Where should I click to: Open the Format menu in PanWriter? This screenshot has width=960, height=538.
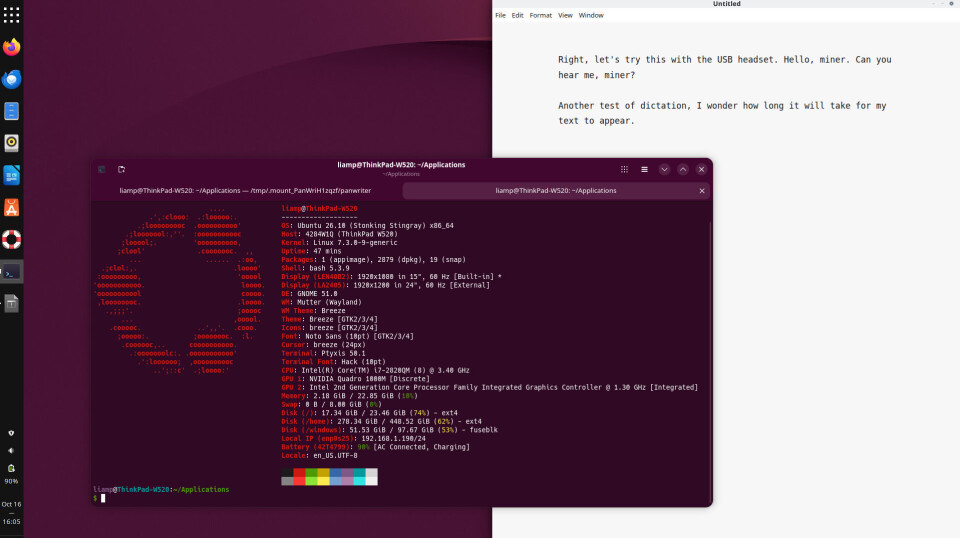pos(540,15)
